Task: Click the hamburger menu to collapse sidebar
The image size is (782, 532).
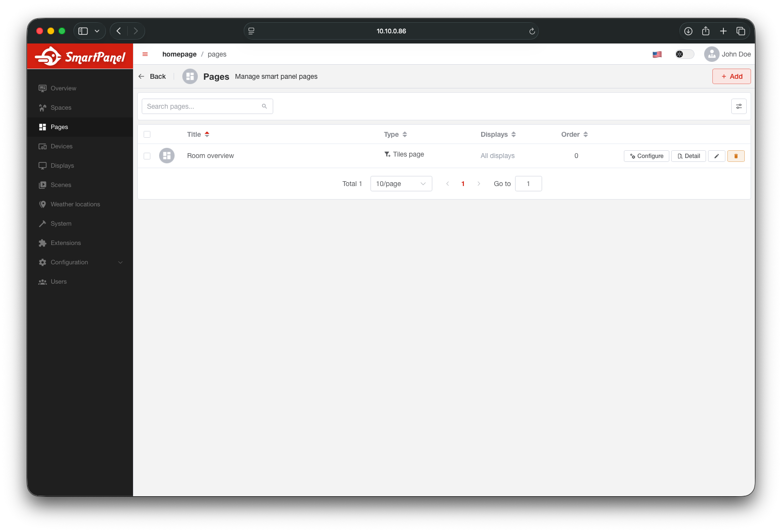Action: click(145, 54)
